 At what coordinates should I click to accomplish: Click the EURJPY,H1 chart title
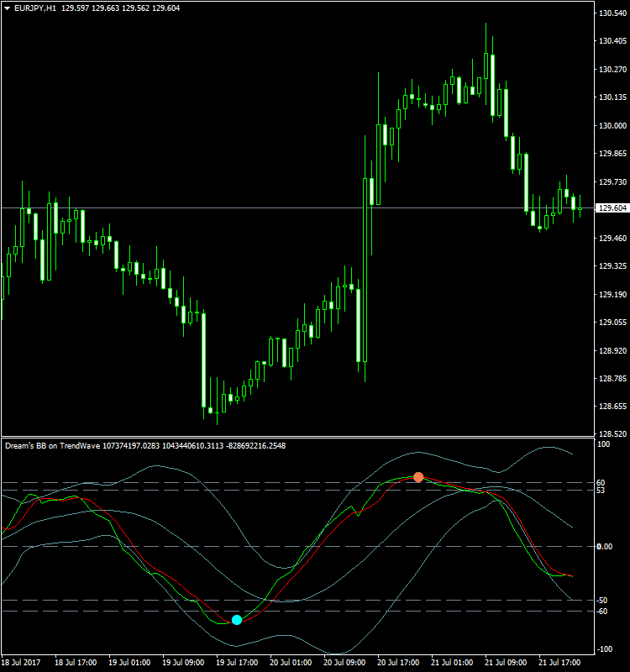point(35,8)
